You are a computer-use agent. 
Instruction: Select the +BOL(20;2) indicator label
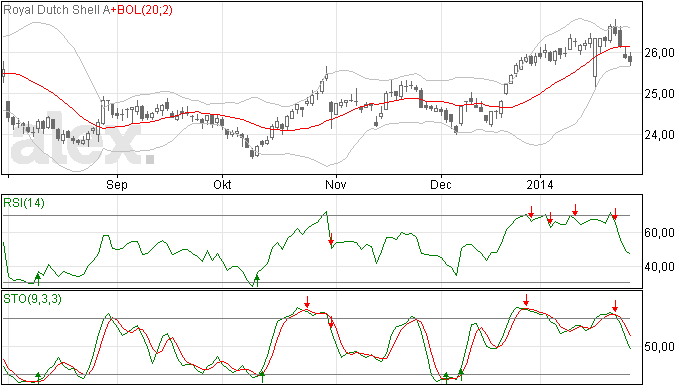tap(142, 10)
